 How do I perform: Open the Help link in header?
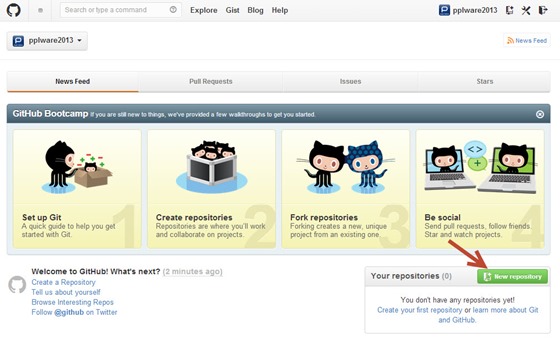pos(280,10)
